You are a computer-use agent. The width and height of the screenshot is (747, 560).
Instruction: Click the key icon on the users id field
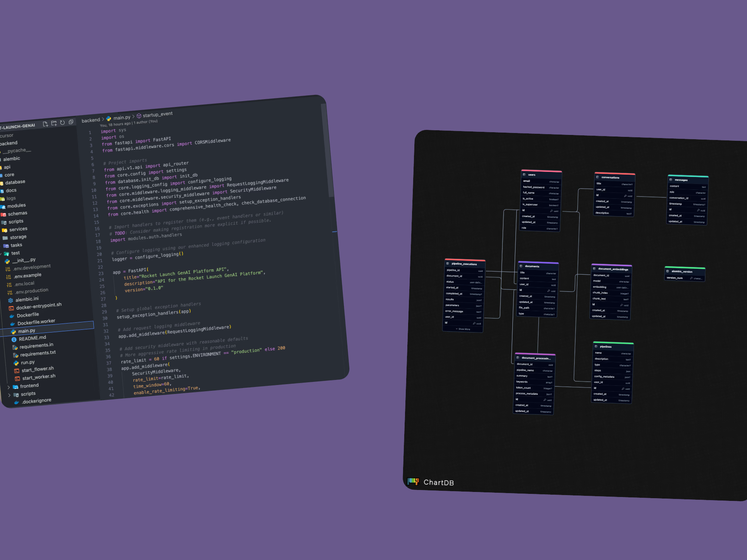tap(552, 211)
